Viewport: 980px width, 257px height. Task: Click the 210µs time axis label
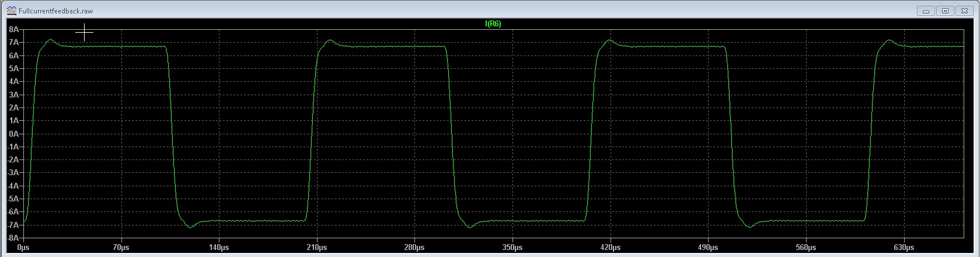pos(317,248)
